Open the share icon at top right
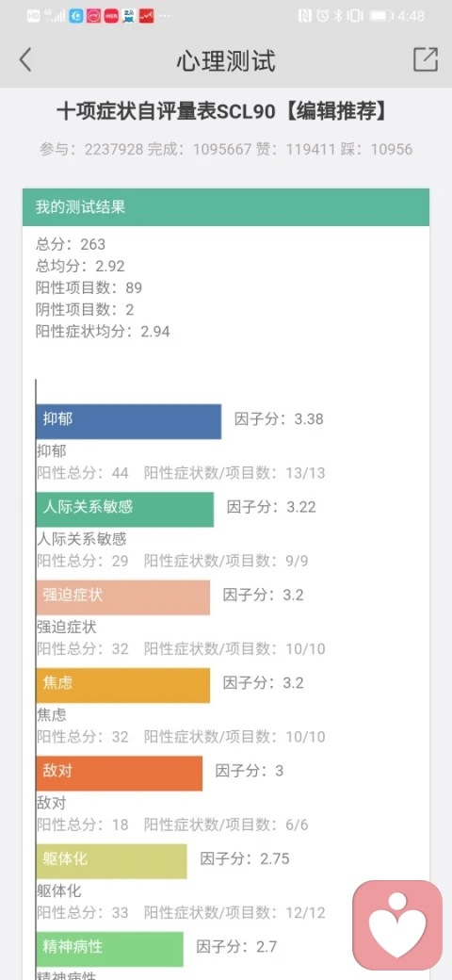Image resolution: width=452 pixels, height=980 pixels. (425, 59)
